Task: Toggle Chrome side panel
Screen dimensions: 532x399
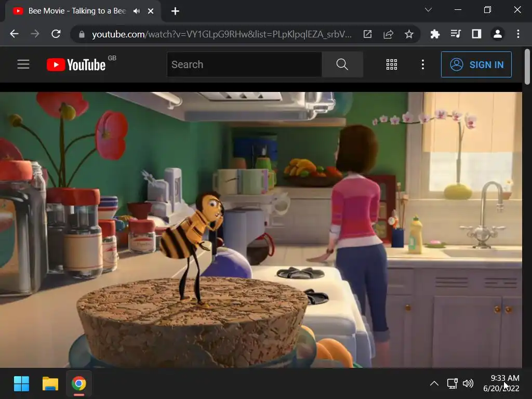Action: [x=477, y=34]
